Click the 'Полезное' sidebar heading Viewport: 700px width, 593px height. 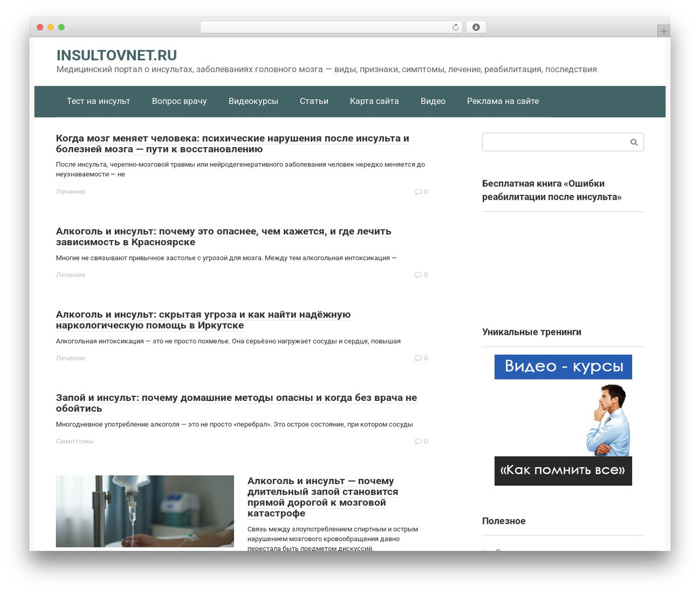point(504,521)
